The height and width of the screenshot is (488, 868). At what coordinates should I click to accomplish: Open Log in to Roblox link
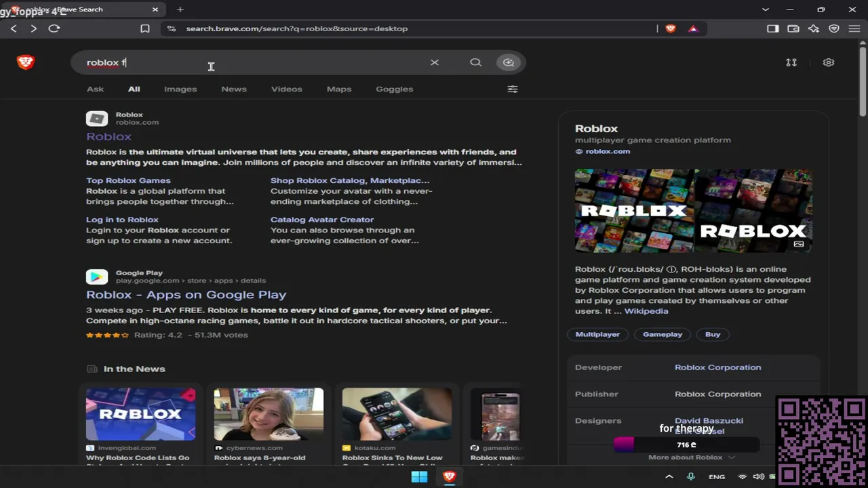point(122,220)
